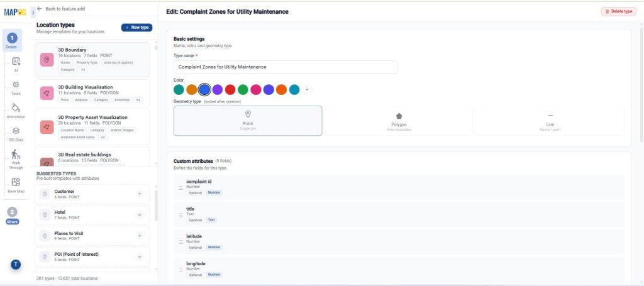Add the suggested Customer type with its plus
Viewport: 644px width, 286px height.
(x=140, y=194)
